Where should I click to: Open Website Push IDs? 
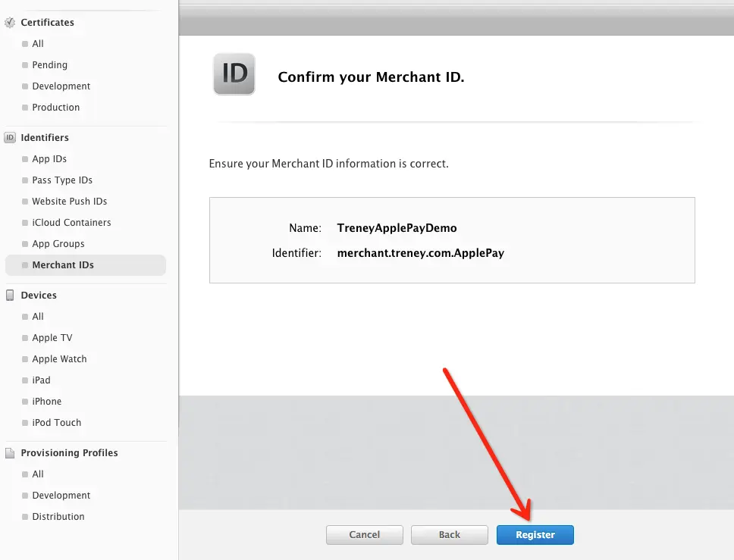click(x=69, y=201)
